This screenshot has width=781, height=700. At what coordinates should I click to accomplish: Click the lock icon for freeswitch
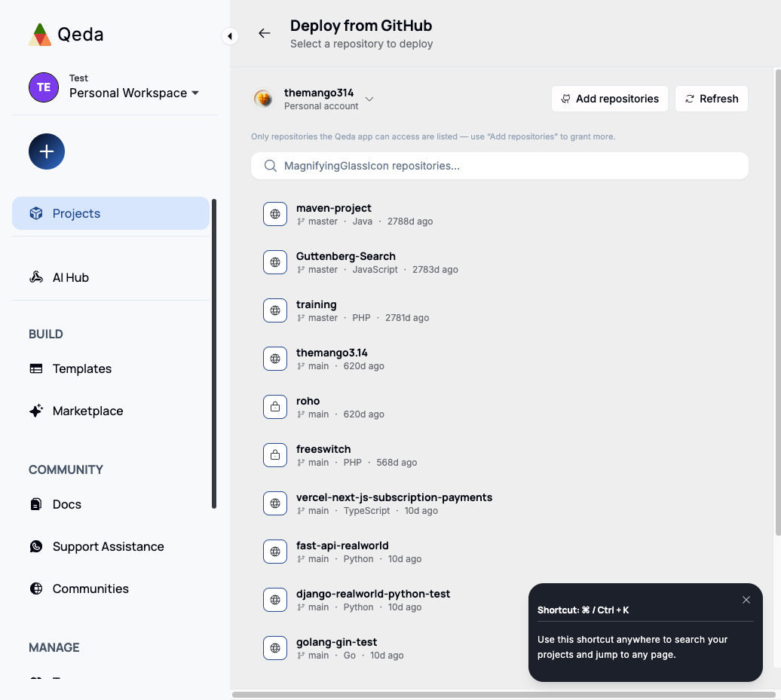tap(275, 455)
